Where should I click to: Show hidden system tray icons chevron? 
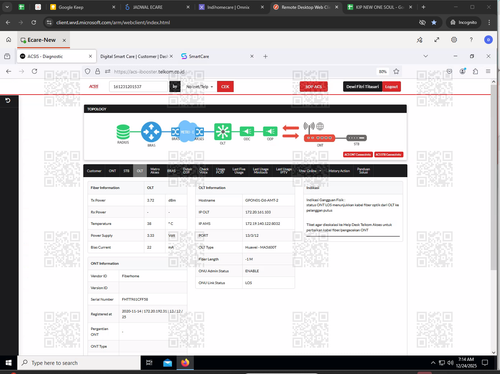coord(433,363)
